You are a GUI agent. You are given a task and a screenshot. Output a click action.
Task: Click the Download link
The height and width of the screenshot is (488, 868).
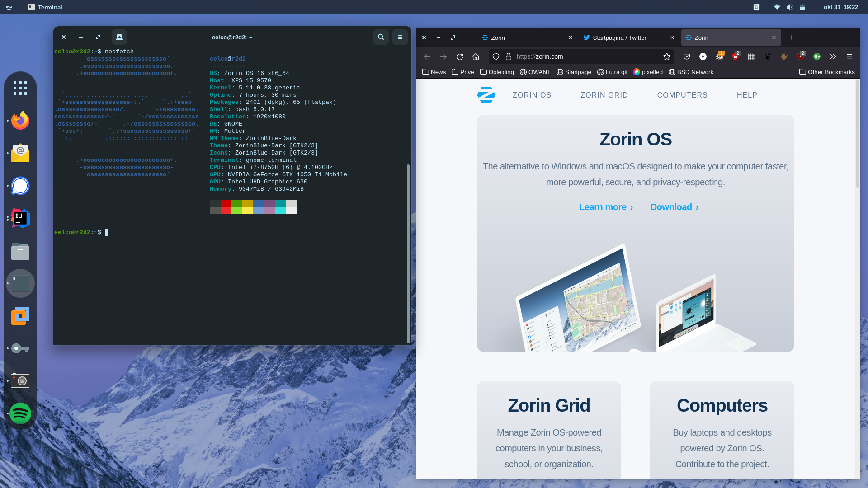pos(674,207)
